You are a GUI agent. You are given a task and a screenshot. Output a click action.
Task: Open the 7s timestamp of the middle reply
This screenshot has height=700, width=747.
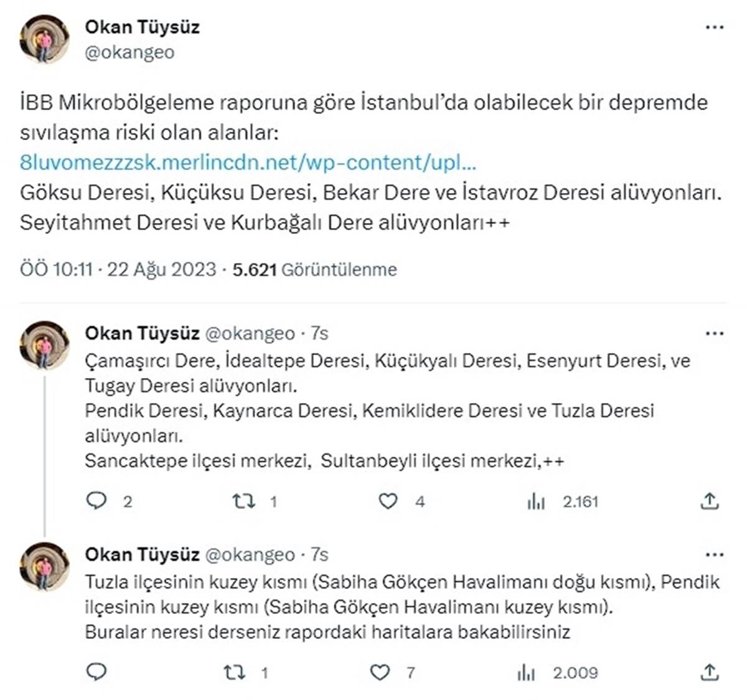pyautogui.click(x=319, y=333)
